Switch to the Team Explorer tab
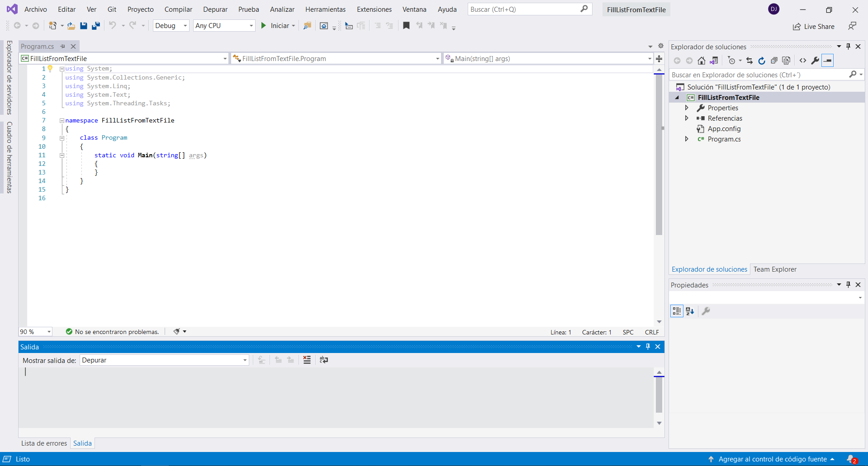This screenshot has width=868, height=466. click(775, 269)
